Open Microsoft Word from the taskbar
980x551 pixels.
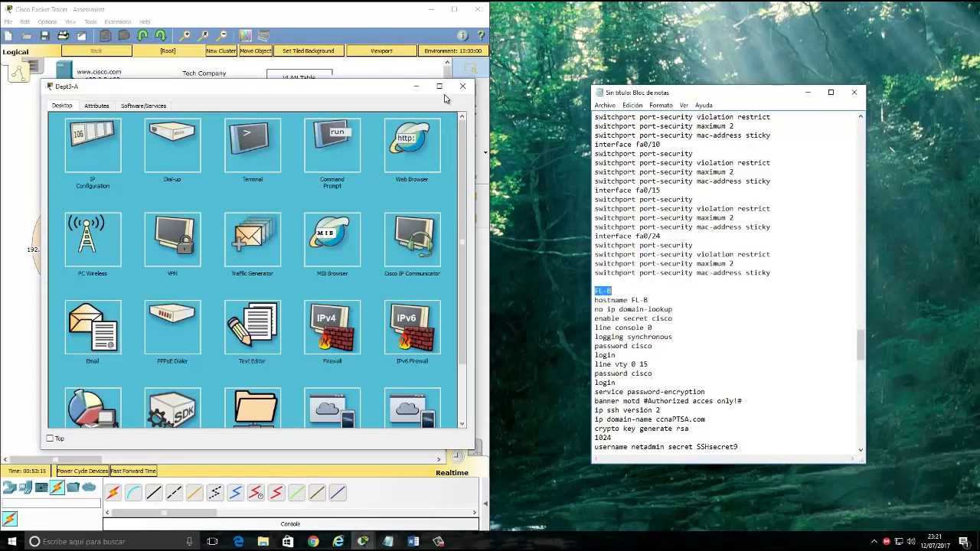(413, 541)
